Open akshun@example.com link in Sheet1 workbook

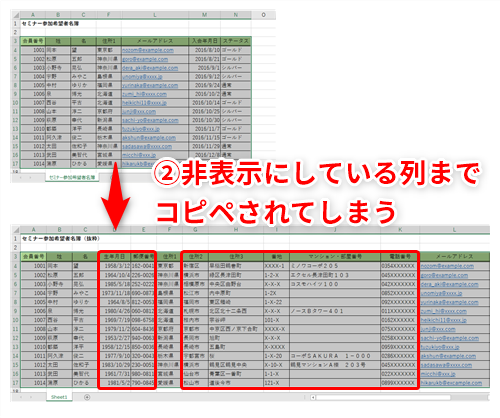click(448, 356)
